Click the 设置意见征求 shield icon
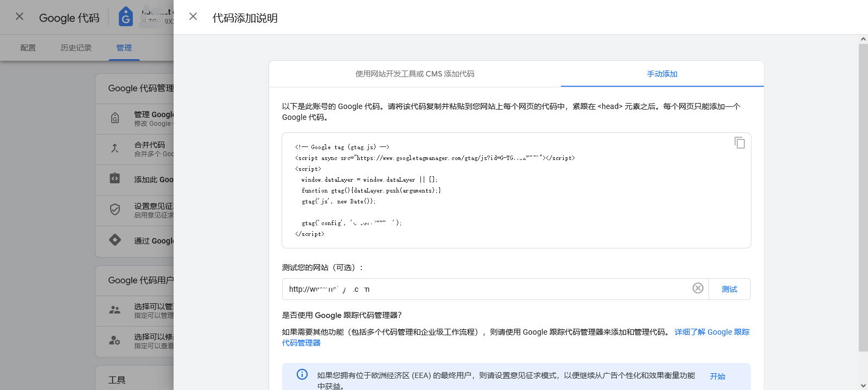 coord(115,209)
